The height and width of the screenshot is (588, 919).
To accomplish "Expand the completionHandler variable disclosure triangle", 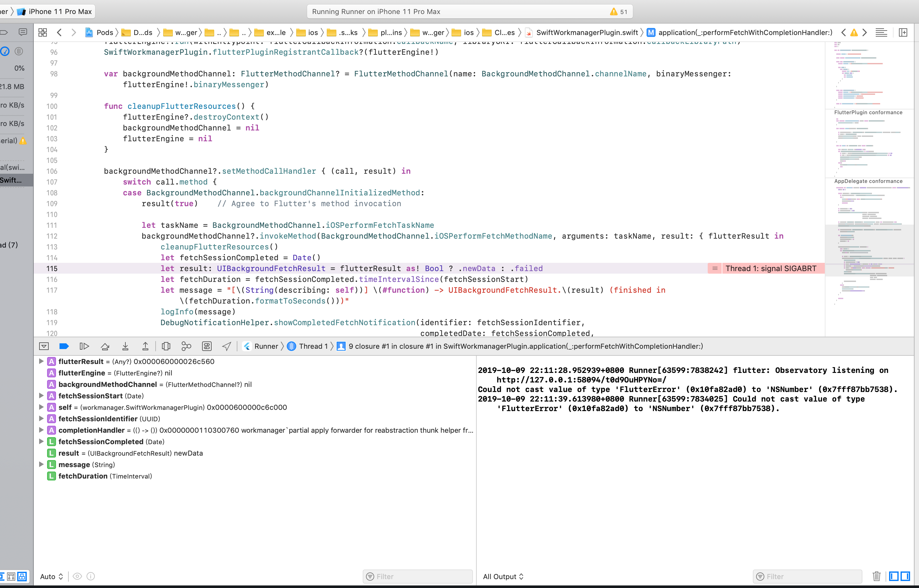I will click(x=41, y=430).
